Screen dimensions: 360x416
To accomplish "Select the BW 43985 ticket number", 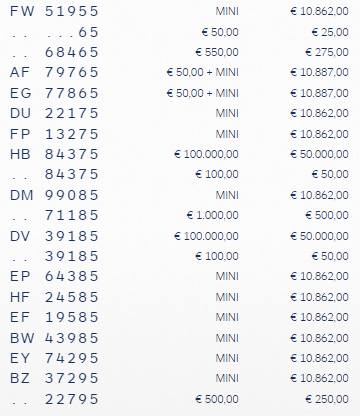I will 54,338.
